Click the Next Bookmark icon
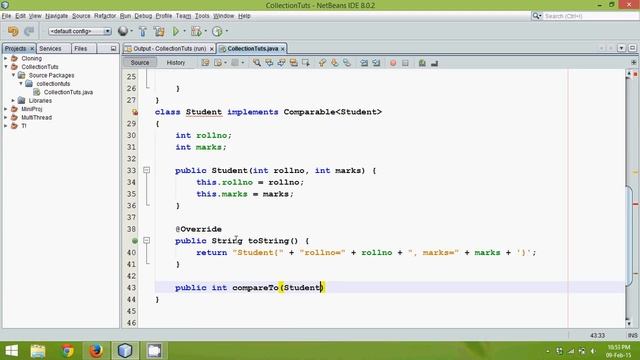Image resolution: width=640 pixels, height=360 pixels. [x=335, y=63]
